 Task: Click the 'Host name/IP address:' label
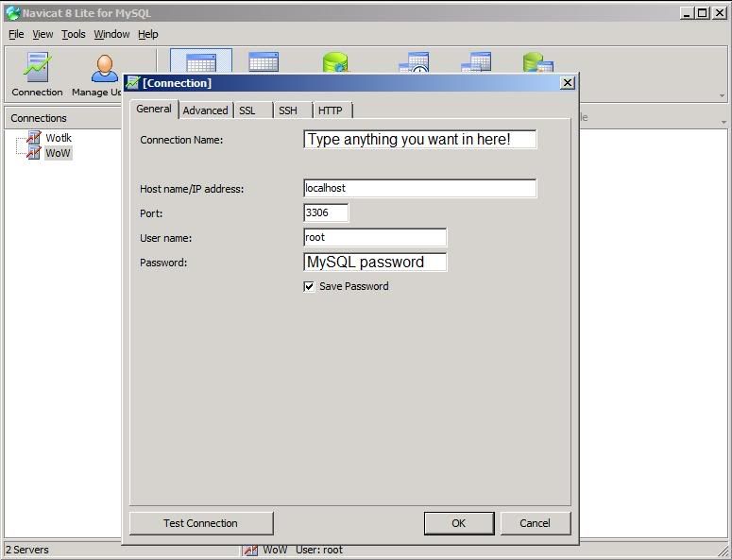click(x=192, y=189)
